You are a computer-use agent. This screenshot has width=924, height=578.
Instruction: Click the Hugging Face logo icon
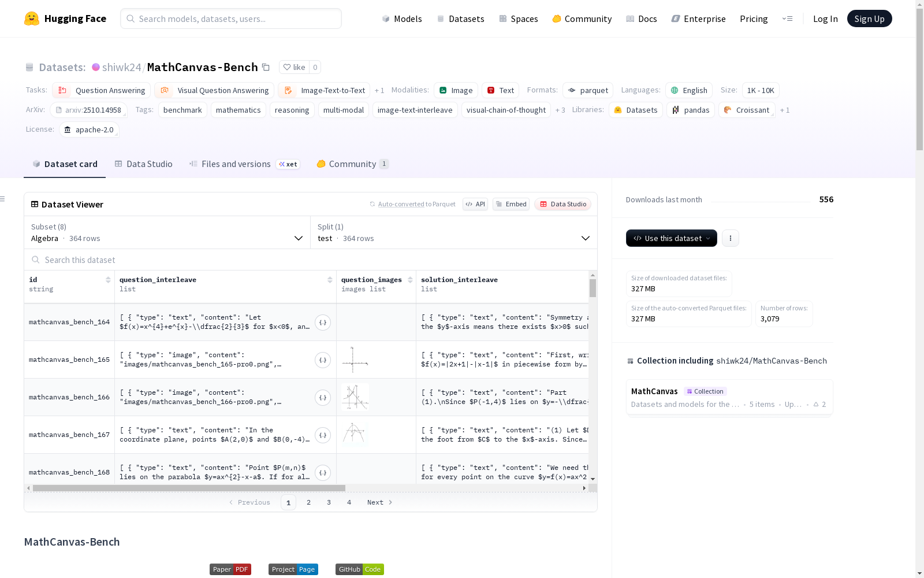(x=32, y=18)
